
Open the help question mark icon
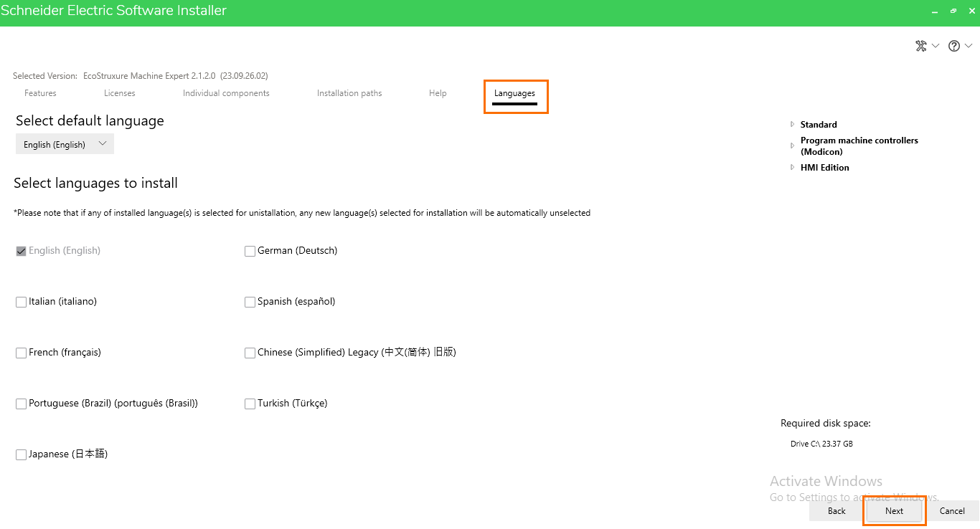coord(954,46)
